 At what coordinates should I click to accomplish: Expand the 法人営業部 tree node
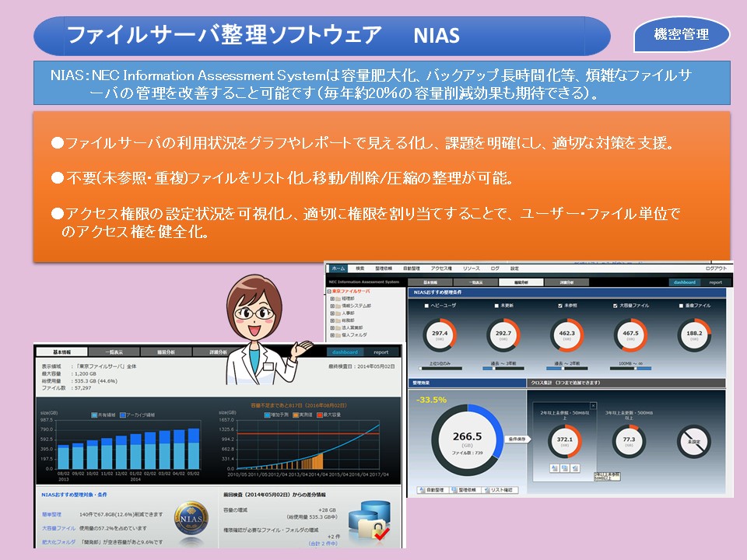click(332, 327)
